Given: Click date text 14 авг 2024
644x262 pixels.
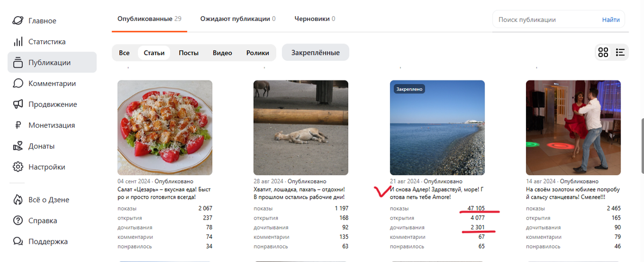Looking at the screenshot, I should point(541,181).
